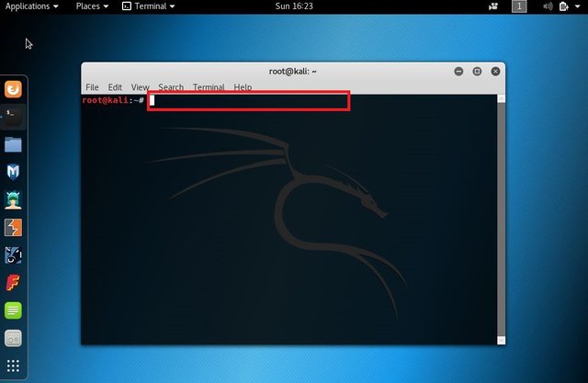
Task: Open the Help menu in terminal
Action: 243,87
